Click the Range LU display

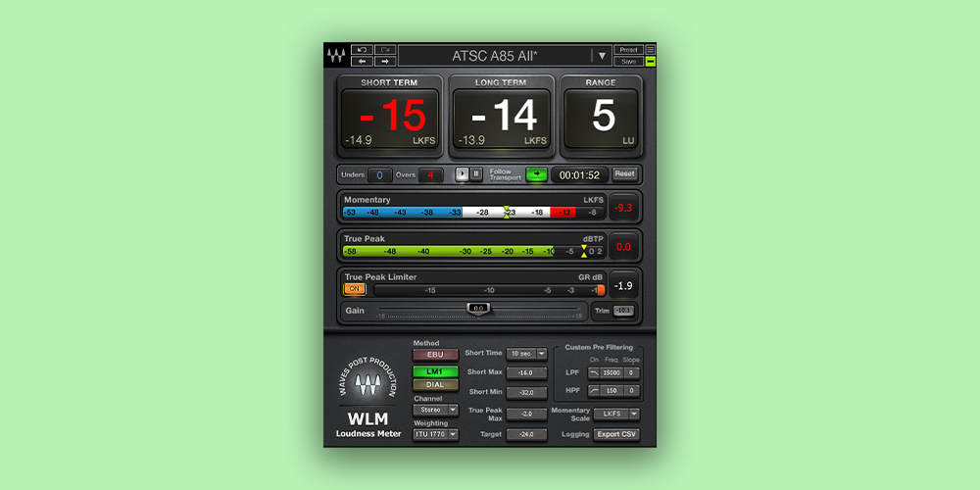(x=602, y=119)
